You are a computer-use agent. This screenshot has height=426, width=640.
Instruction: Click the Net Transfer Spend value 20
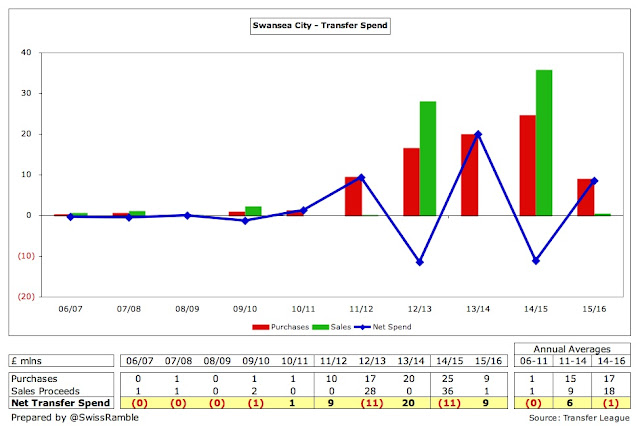[x=409, y=403]
